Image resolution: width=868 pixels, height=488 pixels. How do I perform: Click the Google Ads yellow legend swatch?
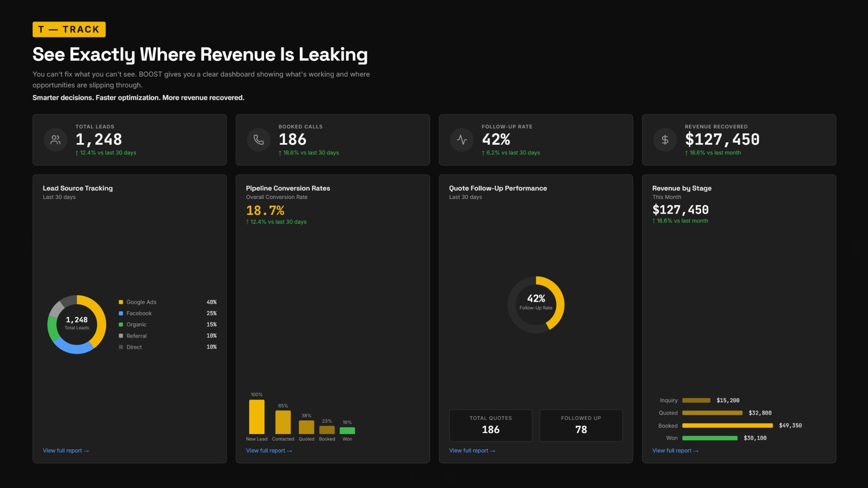(x=121, y=302)
